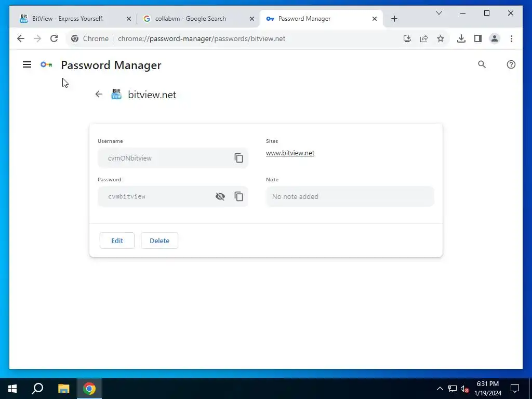Image resolution: width=532 pixels, height=399 pixels.
Task: Open the Windows Start menu
Action: [12, 389]
